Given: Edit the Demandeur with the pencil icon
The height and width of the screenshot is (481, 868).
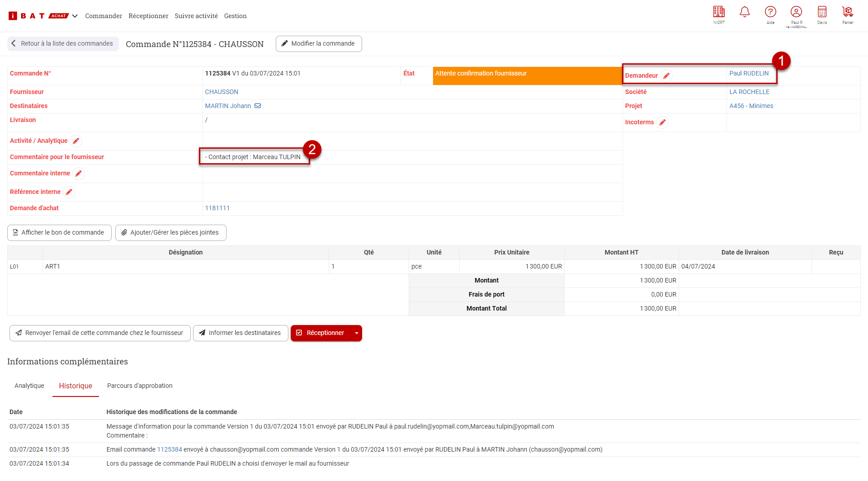Looking at the screenshot, I should (666, 76).
